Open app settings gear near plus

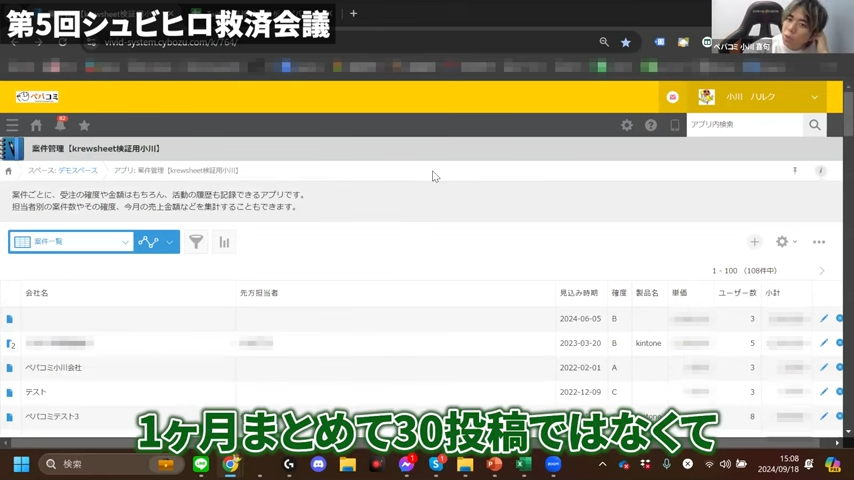[x=782, y=241]
